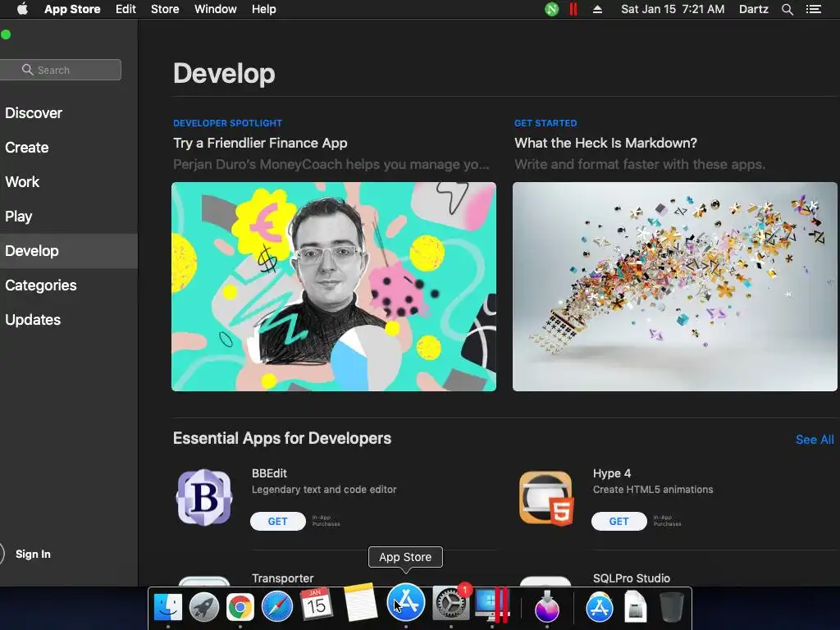Click the eject icon in menu bar

point(597,9)
